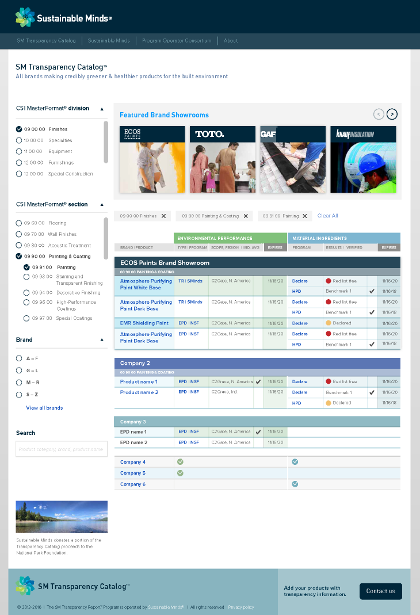Select the A – F brand option
The image size is (420, 615).
tap(19, 358)
